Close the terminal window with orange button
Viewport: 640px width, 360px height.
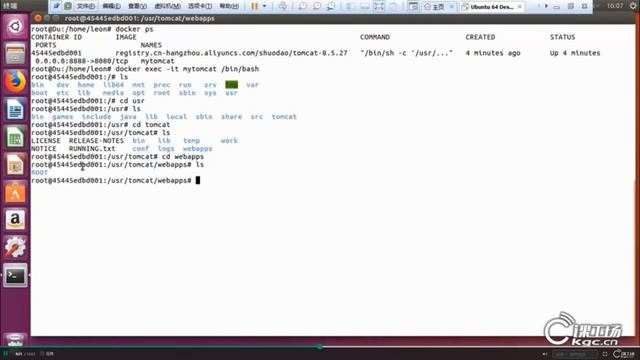click(38, 18)
